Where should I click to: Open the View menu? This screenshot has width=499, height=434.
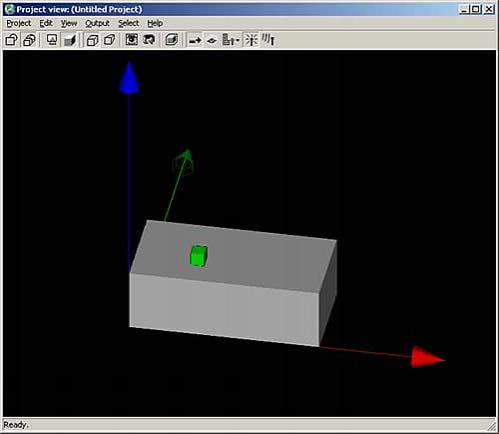(69, 23)
